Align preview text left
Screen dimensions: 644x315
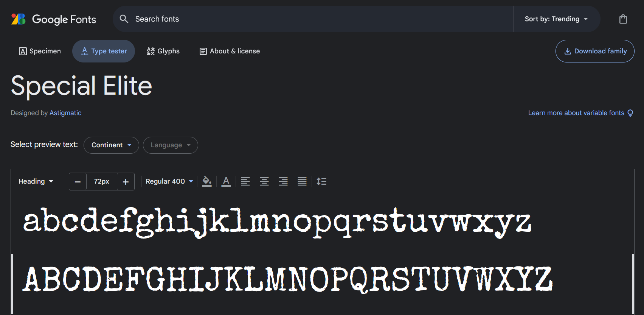pos(245,181)
